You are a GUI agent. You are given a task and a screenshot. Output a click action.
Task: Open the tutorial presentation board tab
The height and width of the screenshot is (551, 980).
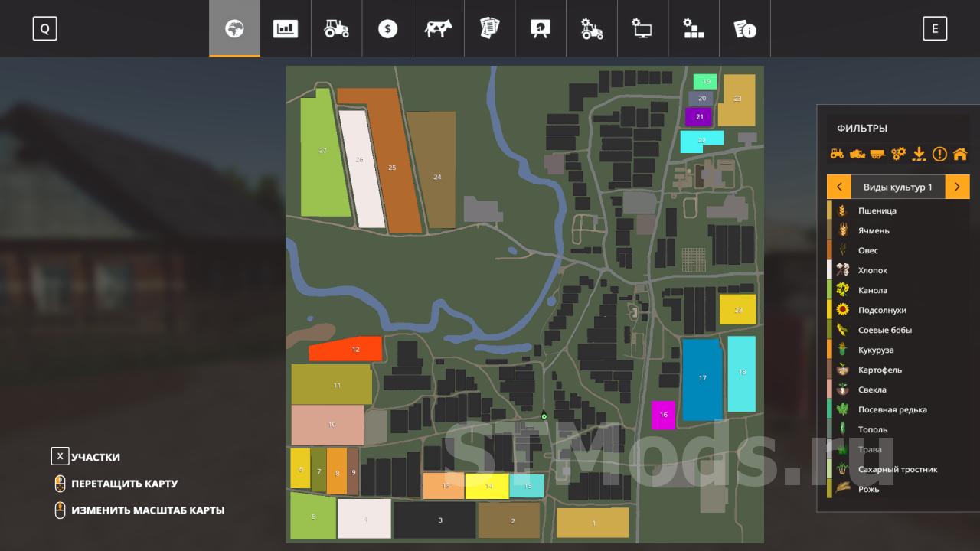click(x=541, y=29)
